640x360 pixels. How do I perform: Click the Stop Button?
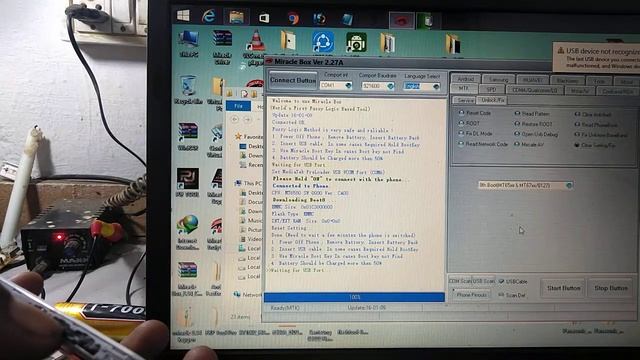click(611, 288)
